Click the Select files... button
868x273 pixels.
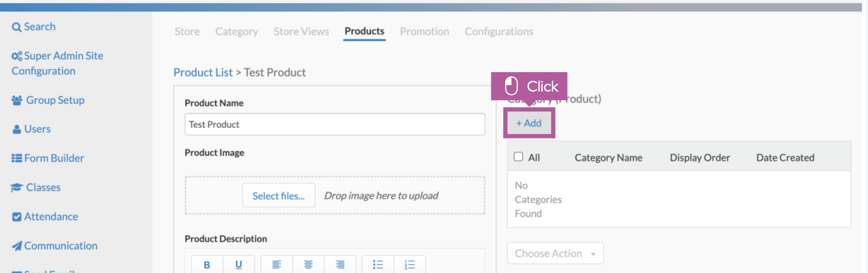(x=279, y=196)
